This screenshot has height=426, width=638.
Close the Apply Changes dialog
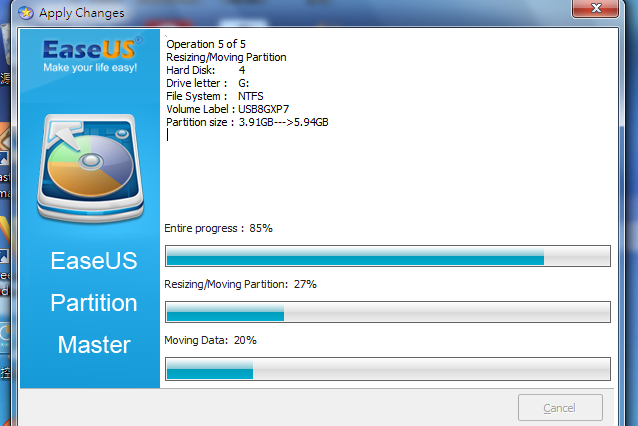[x=596, y=8]
